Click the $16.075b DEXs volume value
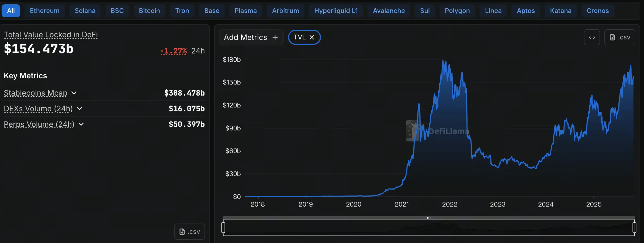This screenshot has width=644, height=243. click(x=187, y=109)
